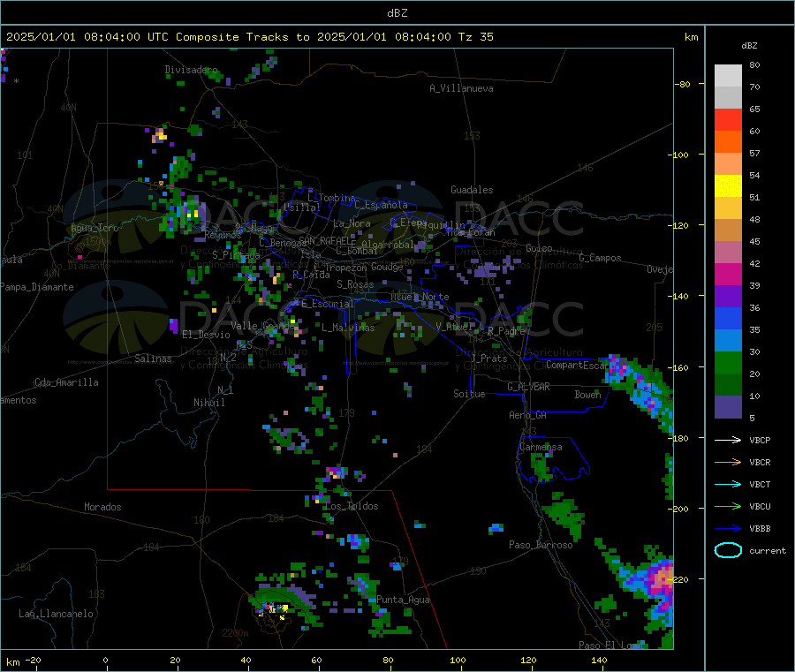
Task: Click the 100 km horizontal axis tick
Action: pos(458,660)
